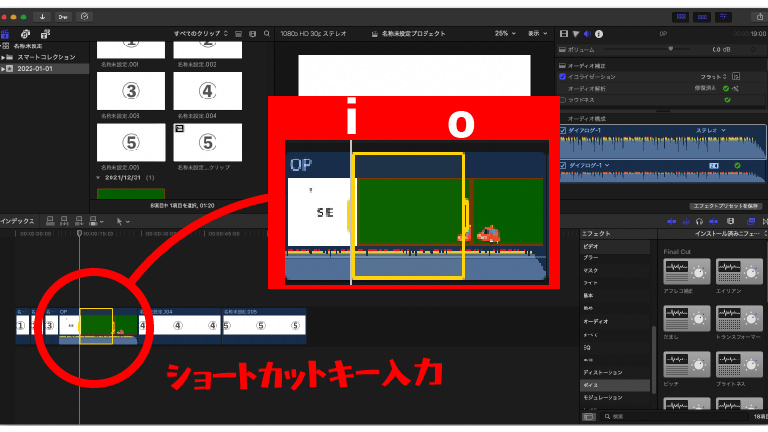Open the info inspector icon
Screen dimensions: 768x432
[599, 34]
